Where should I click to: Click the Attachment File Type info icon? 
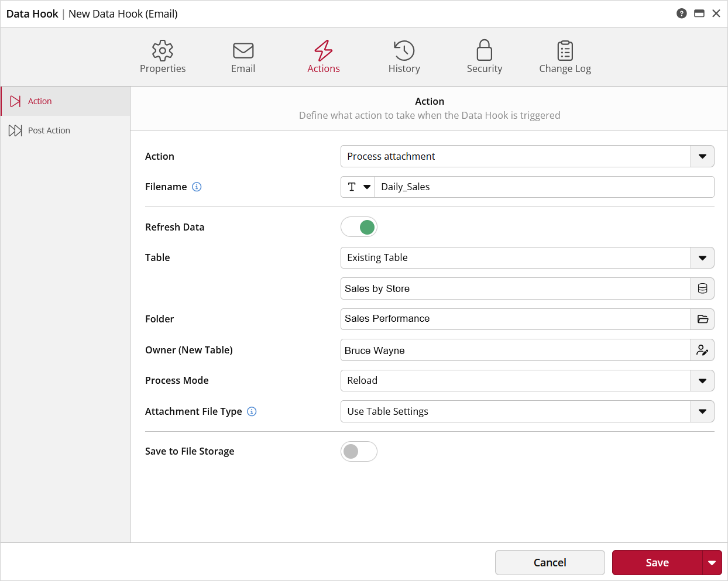click(252, 411)
